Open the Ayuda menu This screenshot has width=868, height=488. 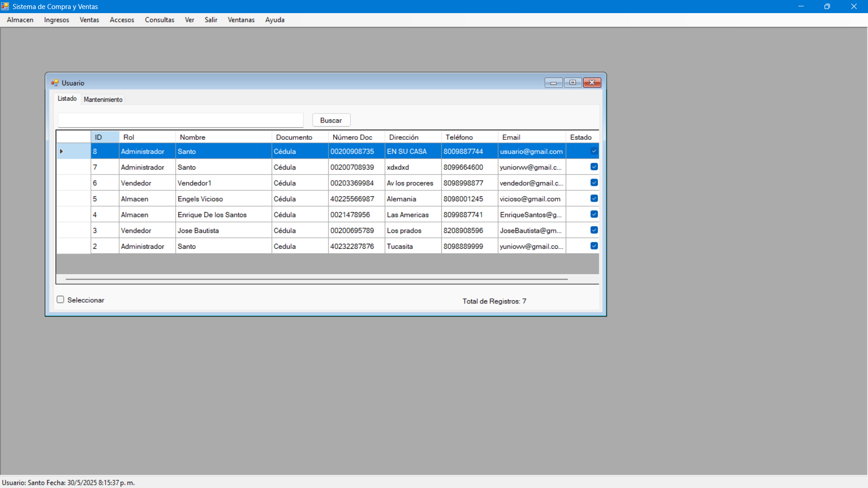pos(275,20)
